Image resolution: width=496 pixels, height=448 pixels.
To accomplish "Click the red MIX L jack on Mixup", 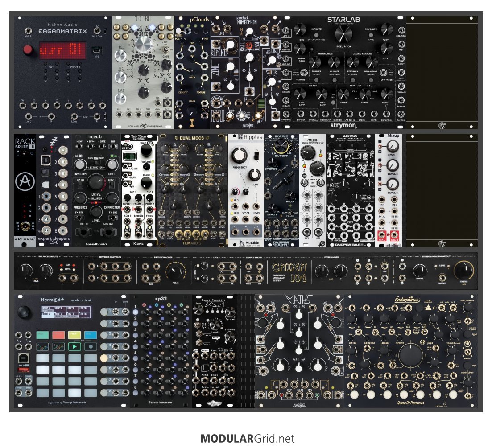I will coord(382,234).
